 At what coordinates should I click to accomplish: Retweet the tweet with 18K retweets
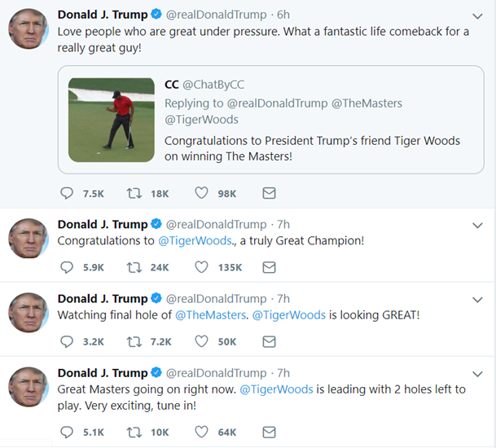pyautogui.click(x=134, y=193)
